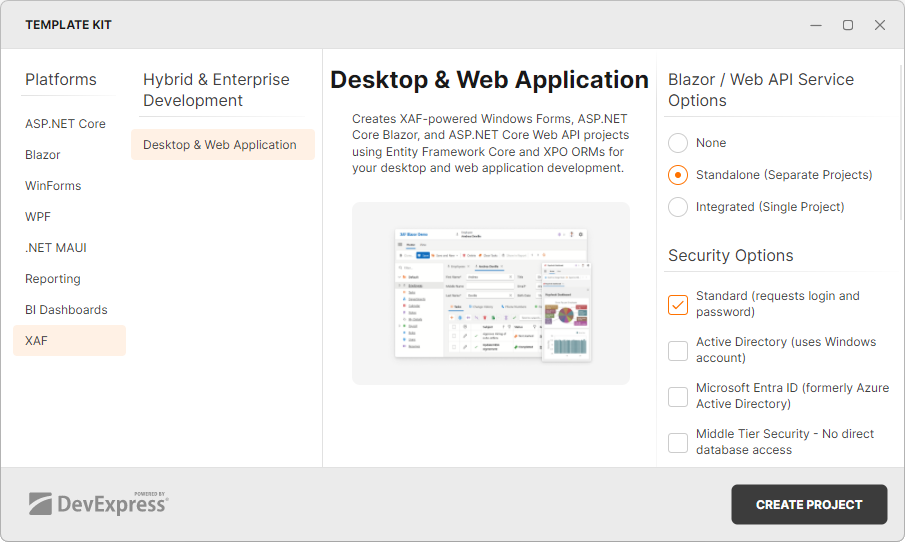Image resolution: width=905 pixels, height=542 pixels.
Task: Close the Template Kit window
Action: [x=880, y=25]
